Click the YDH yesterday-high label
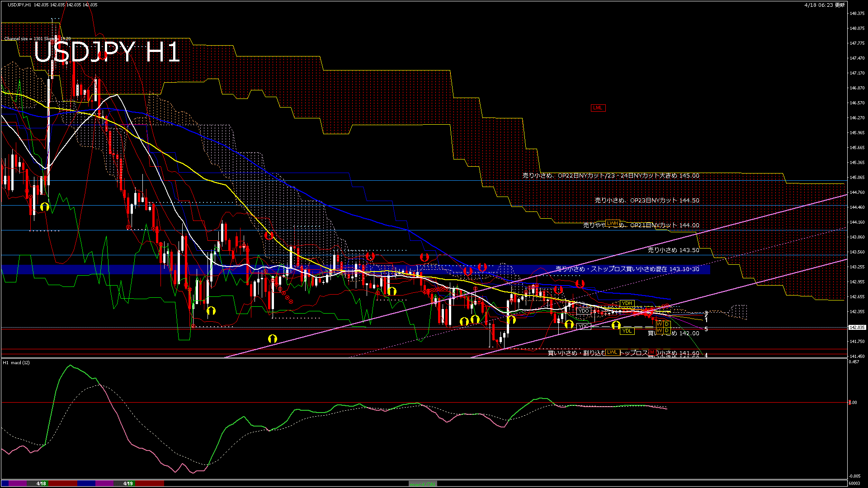 pyautogui.click(x=627, y=303)
